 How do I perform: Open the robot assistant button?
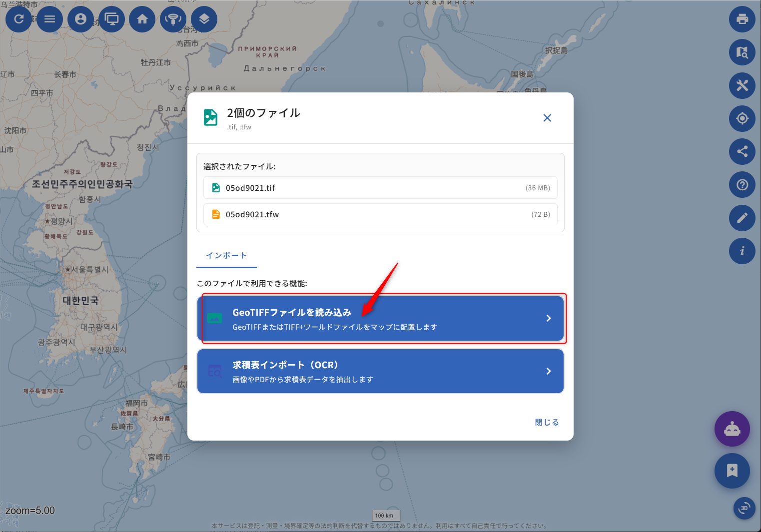point(732,429)
